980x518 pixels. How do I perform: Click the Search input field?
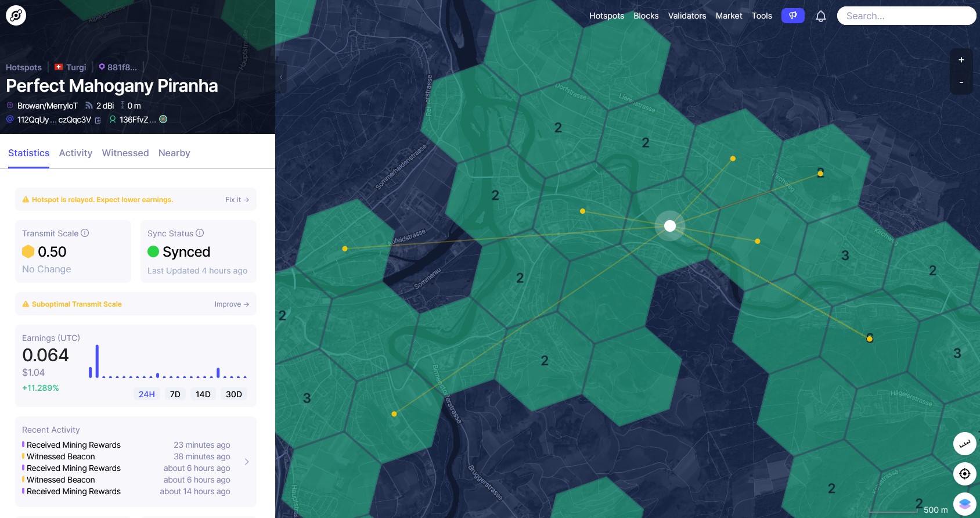pyautogui.click(x=906, y=16)
